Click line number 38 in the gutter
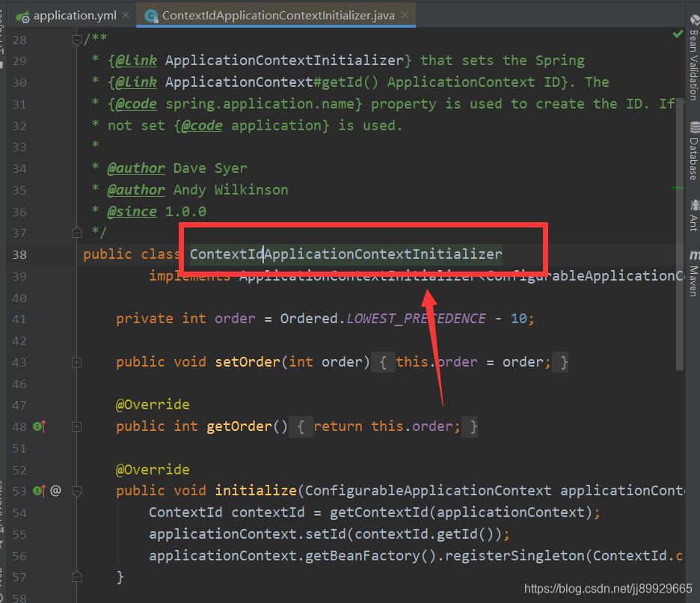 click(19, 254)
